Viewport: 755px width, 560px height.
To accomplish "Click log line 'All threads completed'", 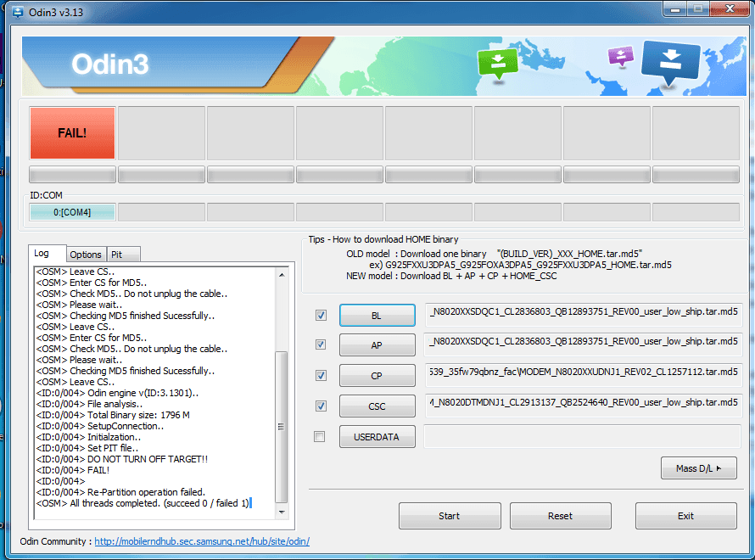I will coord(143,503).
